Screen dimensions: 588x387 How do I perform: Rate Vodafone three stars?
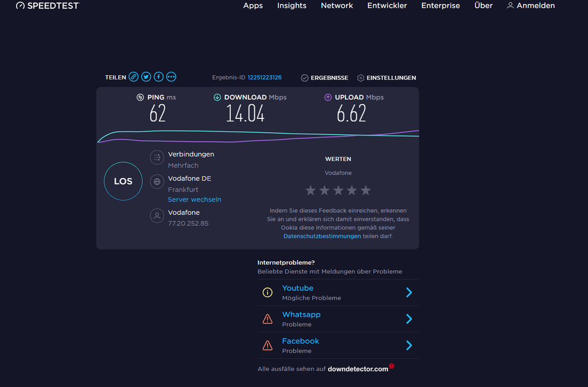338,190
